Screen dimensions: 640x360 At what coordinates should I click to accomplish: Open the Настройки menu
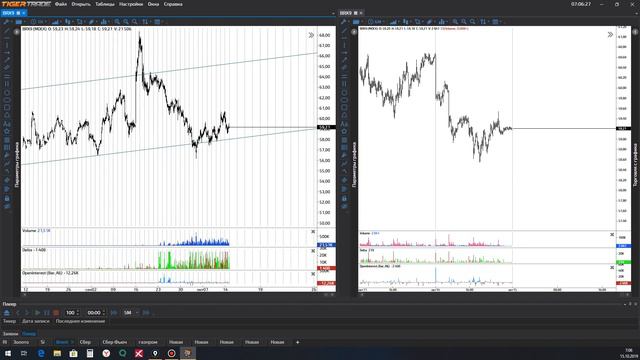131,4
